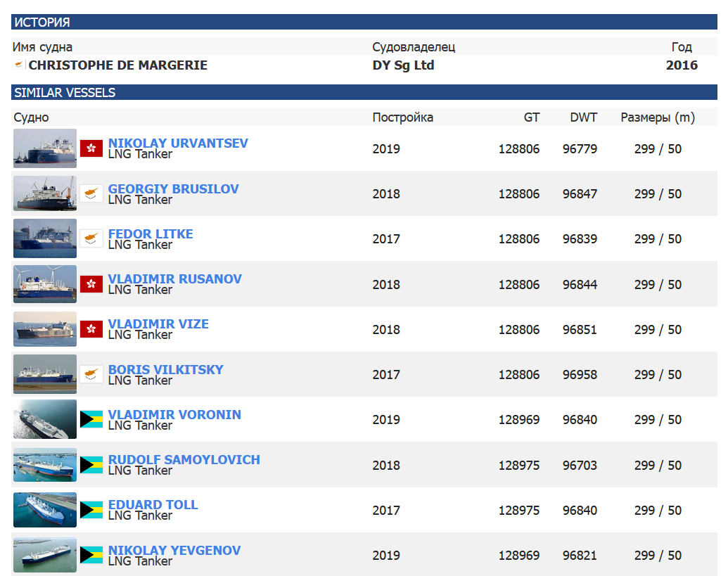Screen dimensions: 728x576
Task: Click the SIMILAR VESSELS section header
Action: click(364, 92)
